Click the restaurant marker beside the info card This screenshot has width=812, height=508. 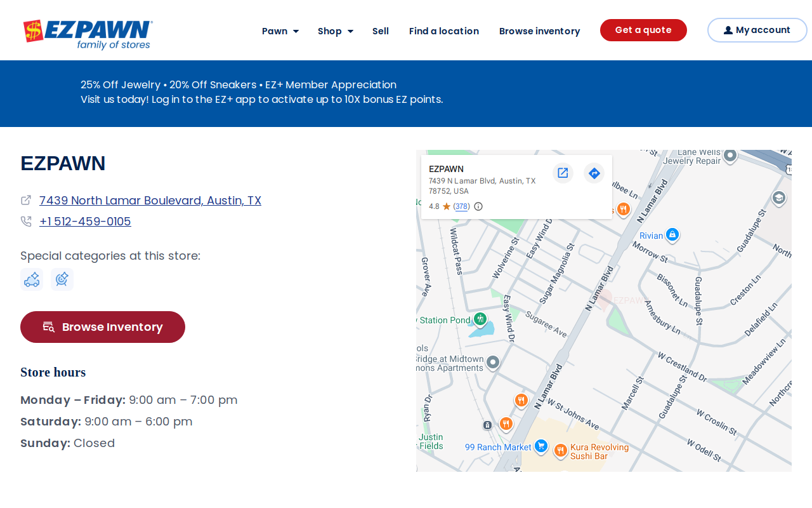point(624,210)
